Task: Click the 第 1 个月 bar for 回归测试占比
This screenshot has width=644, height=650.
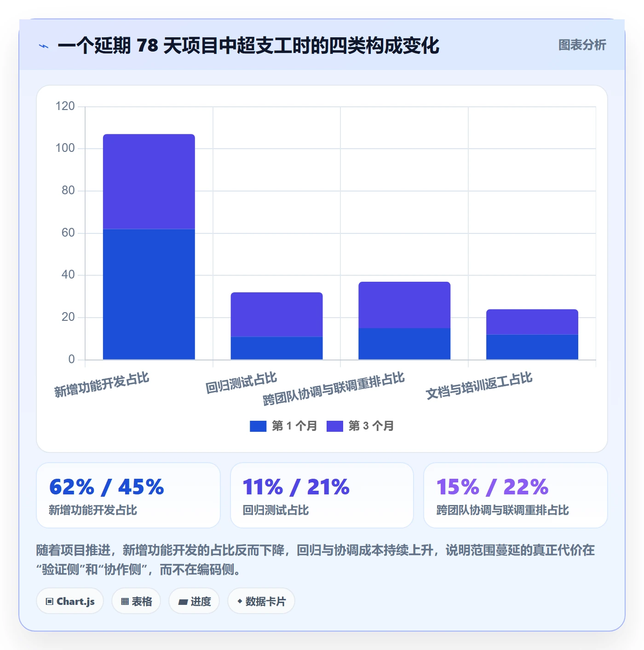Action: 277,348
